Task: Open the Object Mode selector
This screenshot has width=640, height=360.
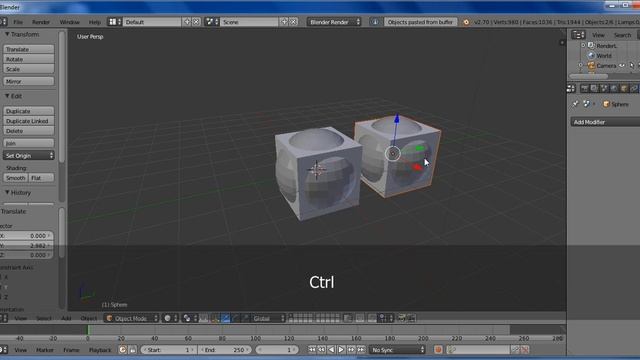Action: point(132,318)
